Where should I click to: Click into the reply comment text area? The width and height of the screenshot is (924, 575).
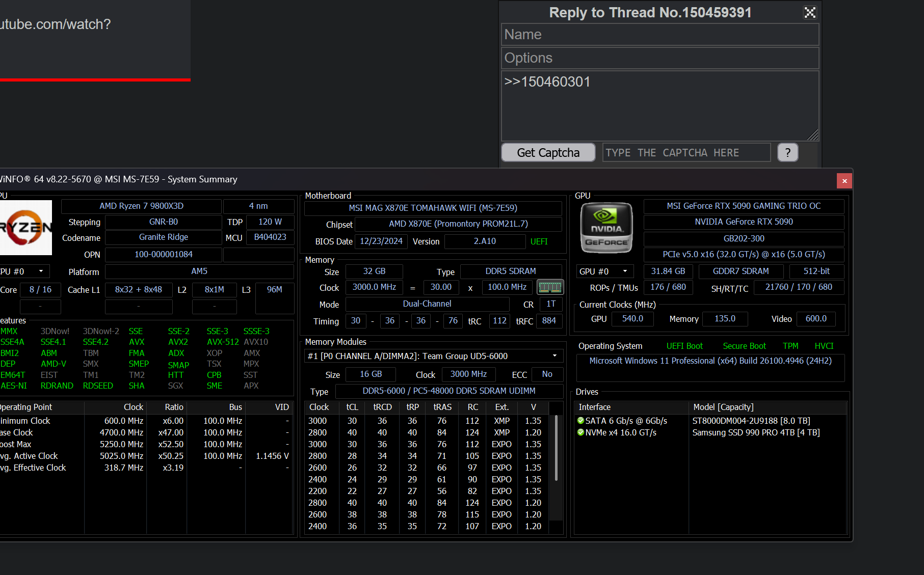660,106
